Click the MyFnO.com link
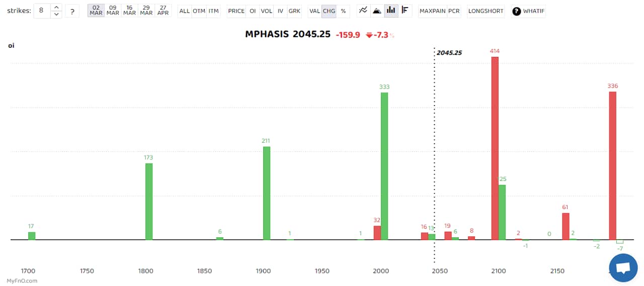The width and height of the screenshot is (644, 286). pyautogui.click(x=22, y=281)
